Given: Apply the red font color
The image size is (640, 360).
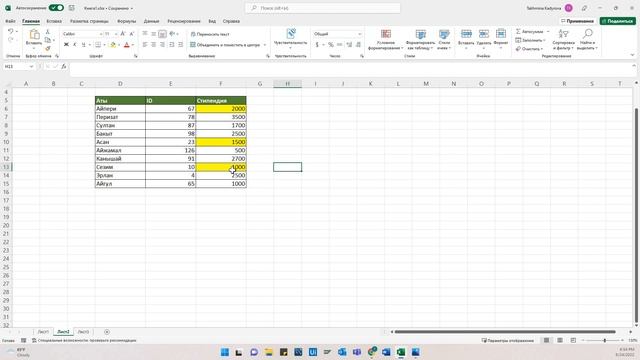Looking at the screenshot, I should pyautogui.click(x=127, y=44).
